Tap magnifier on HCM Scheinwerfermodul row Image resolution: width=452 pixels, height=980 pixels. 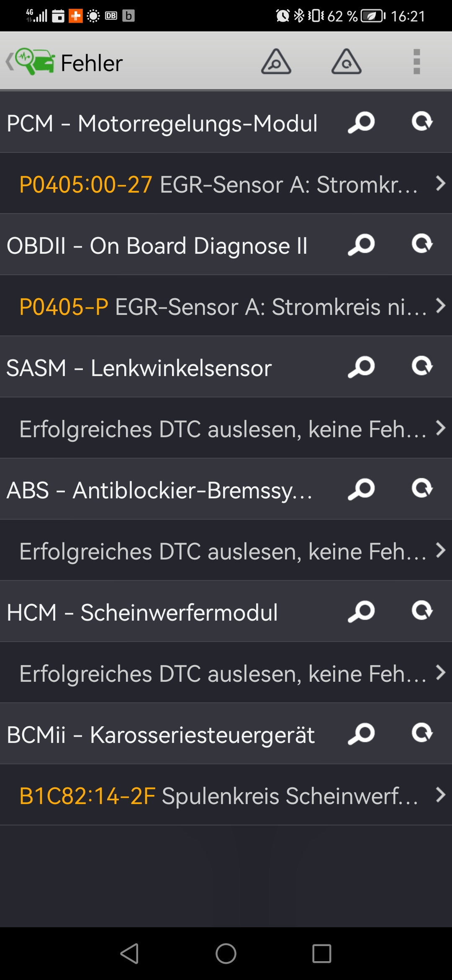click(x=361, y=612)
